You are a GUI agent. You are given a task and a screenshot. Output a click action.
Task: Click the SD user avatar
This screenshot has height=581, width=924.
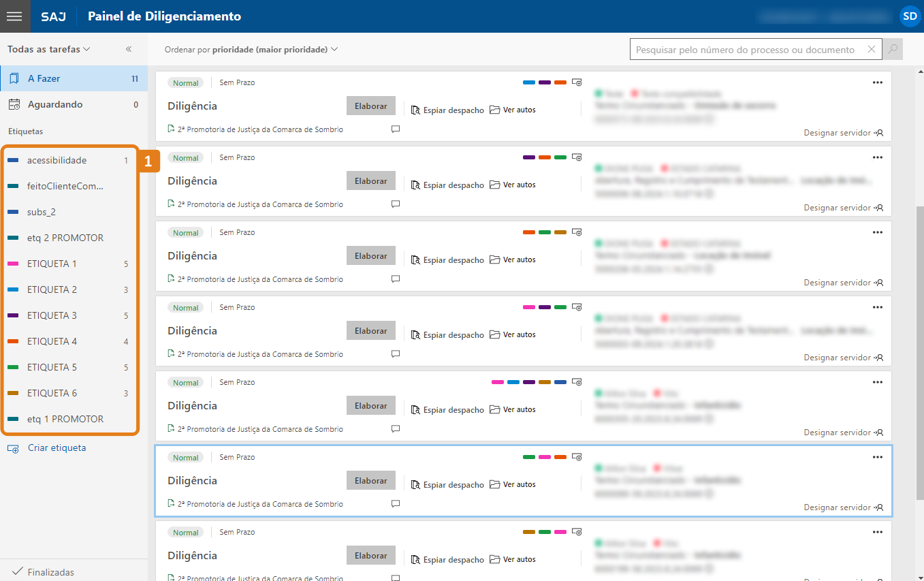910,16
